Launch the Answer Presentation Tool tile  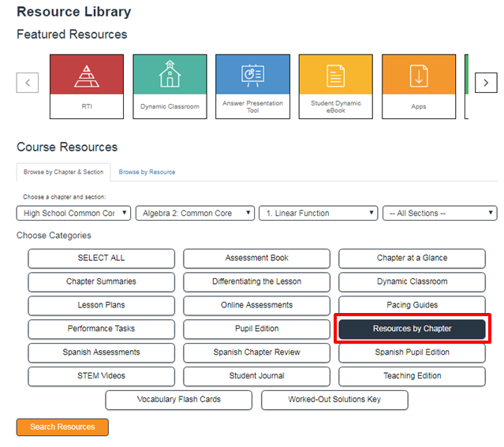pyautogui.click(x=252, y=86)
